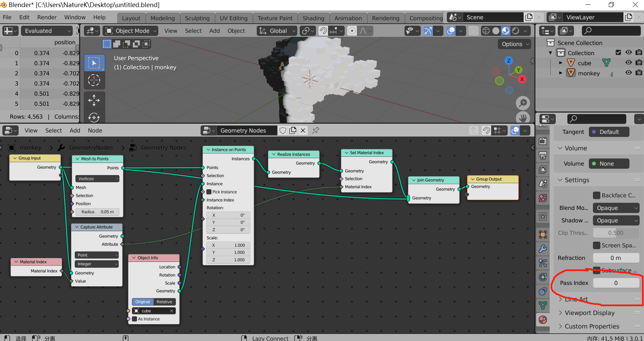The image size is (644, 341).
Task: Open Object Mode dropdown
Action: [x=131, y=31]
